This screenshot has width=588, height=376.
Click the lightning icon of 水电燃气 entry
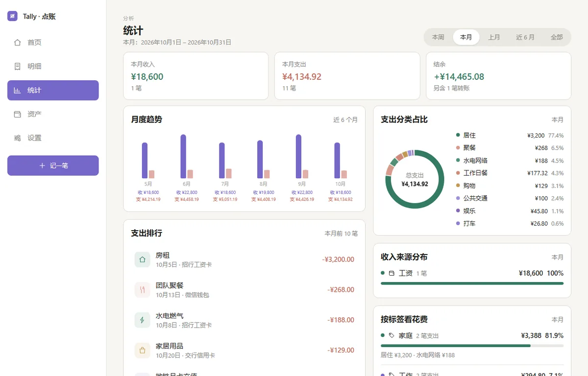(142, 320)
